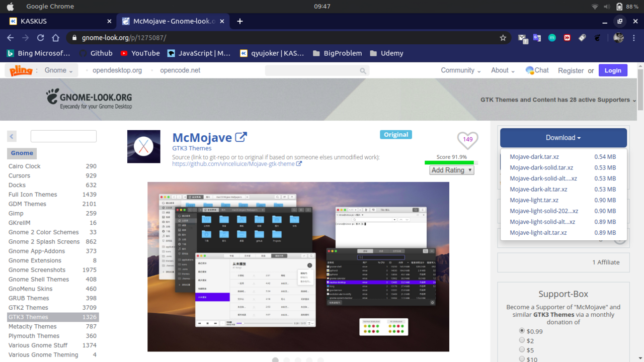Click the GNOME-LOOK.ORG logo
Viewport: 644px width, 362px height.
(89, 99)
